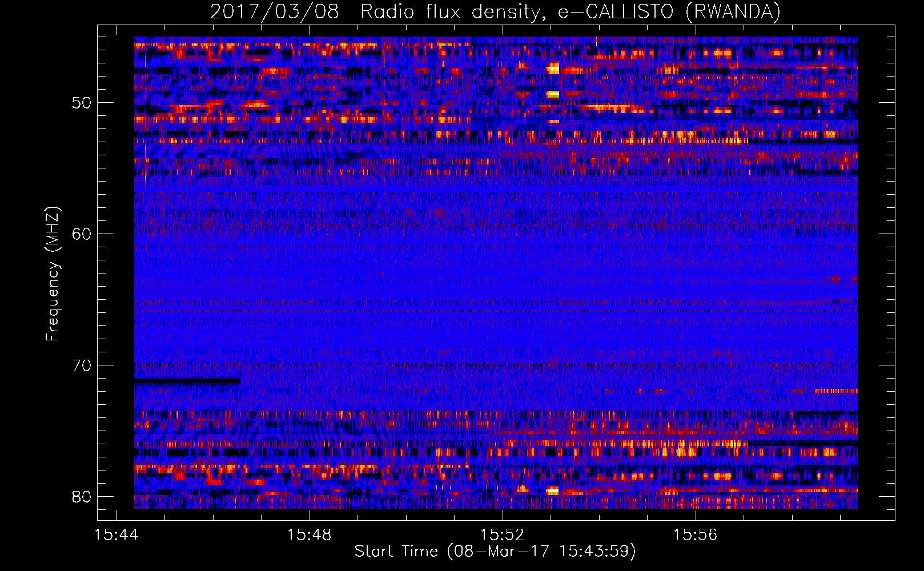Click the 80 MHz tick label

82,497
